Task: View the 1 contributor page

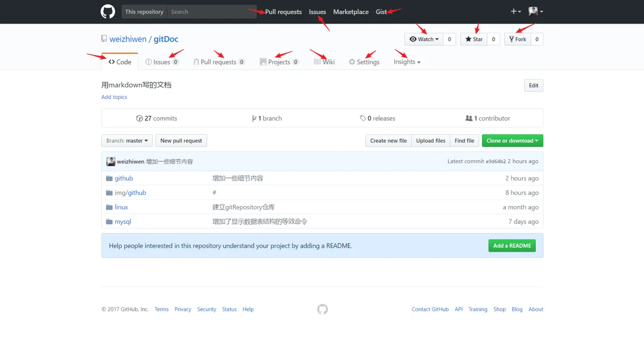Action: coord(488,118)
